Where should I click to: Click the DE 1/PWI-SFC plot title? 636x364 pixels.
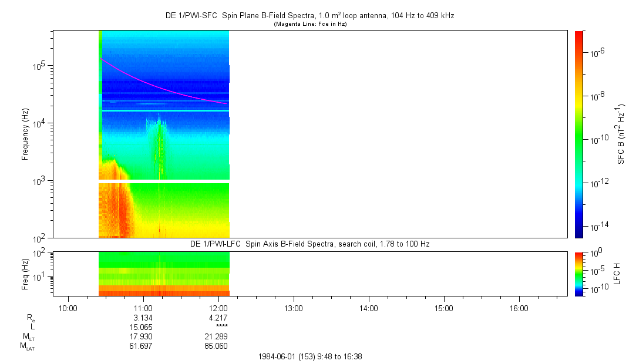coord(309,16)
